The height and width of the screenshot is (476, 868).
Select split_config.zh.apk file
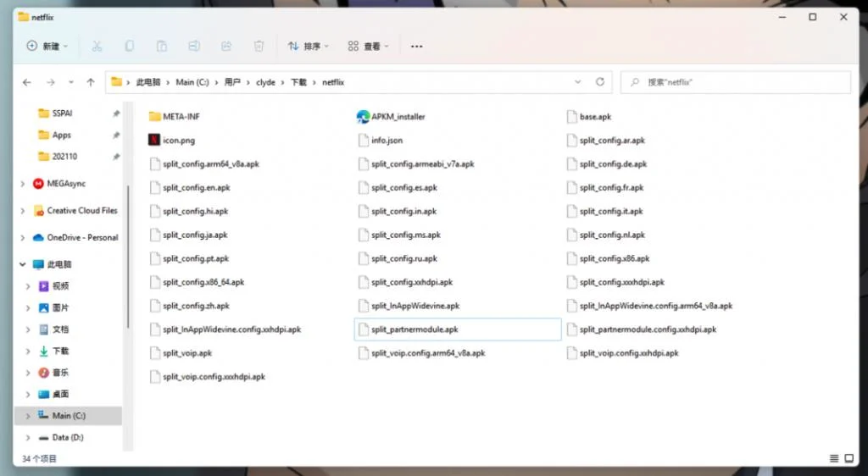[189, 306]
